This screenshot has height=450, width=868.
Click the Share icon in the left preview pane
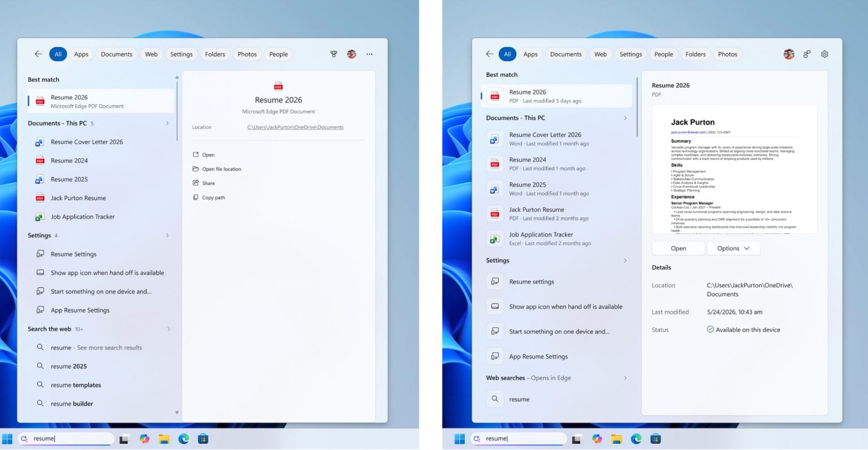[x=196, y=183]
